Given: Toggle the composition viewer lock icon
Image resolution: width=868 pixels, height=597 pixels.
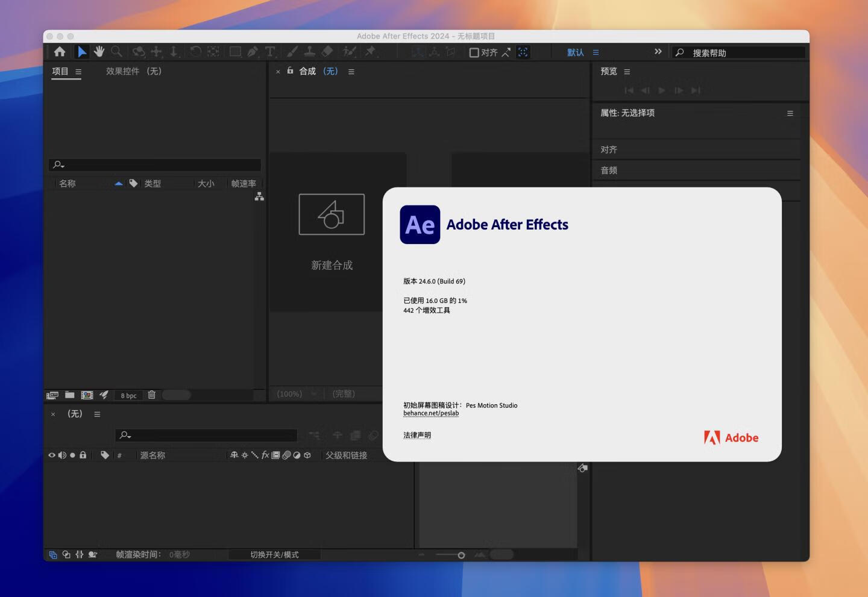Looking at the screenshot, I should [290, 70].
